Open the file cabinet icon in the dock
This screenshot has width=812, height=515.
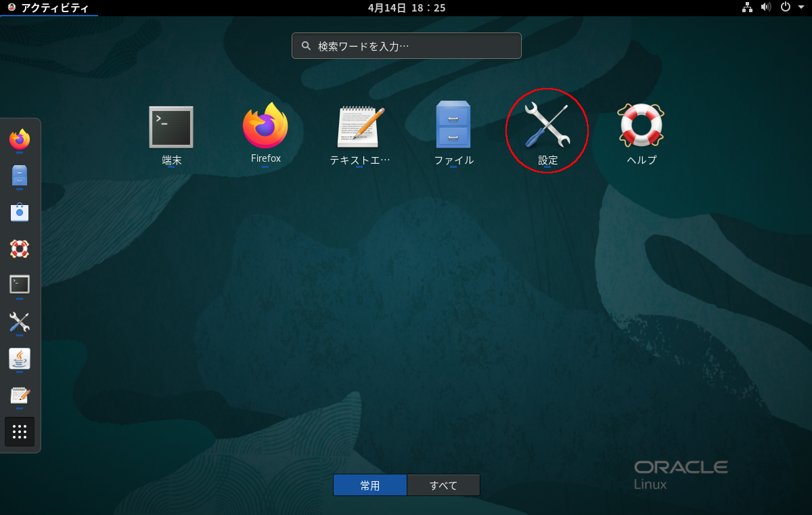(20, 177)
